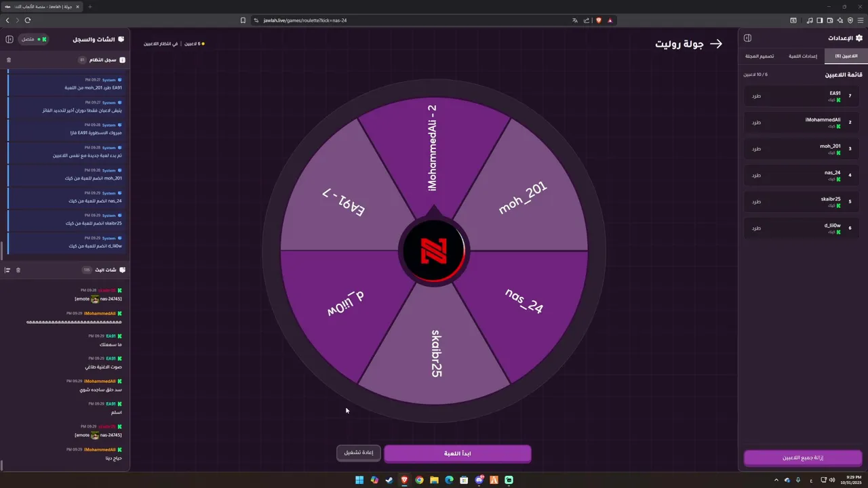The width and height of the screenshot is (868, 488).
Task: Click the settings gear icon next to الإعدادات
Action: coord(859,38)
